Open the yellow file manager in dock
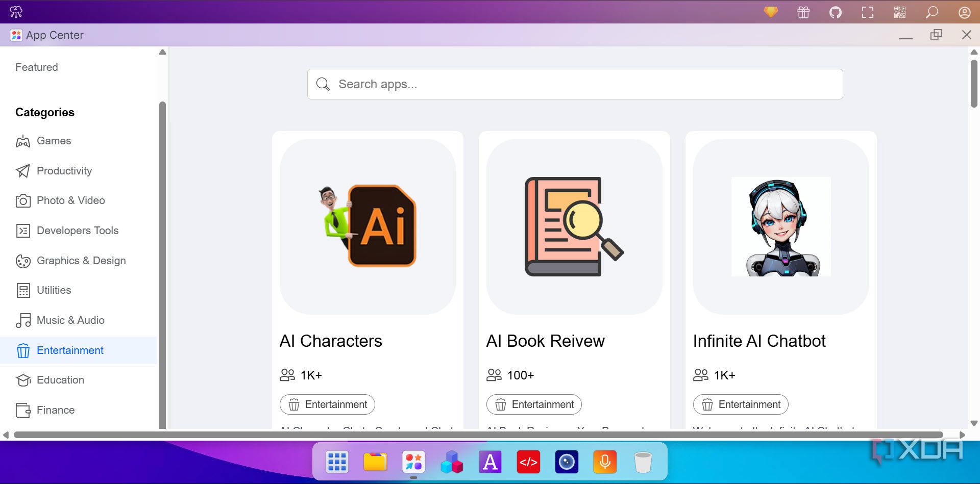Viewport: 980px width, 484px height. pos(375,462)
